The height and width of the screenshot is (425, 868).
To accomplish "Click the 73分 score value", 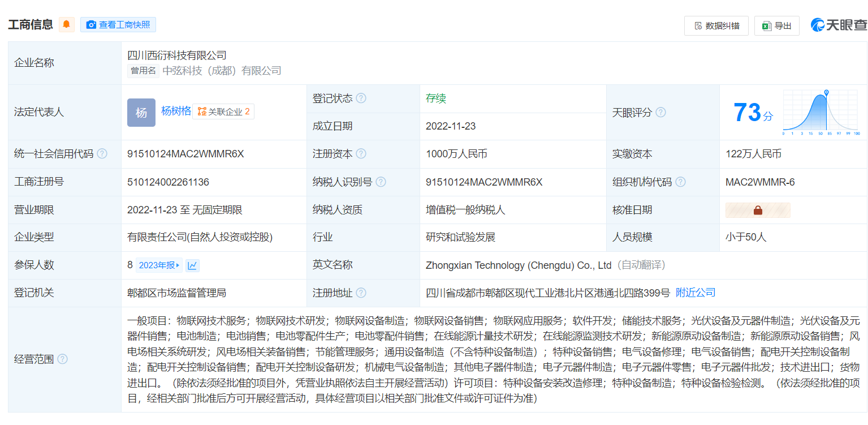I will point(753,113).
